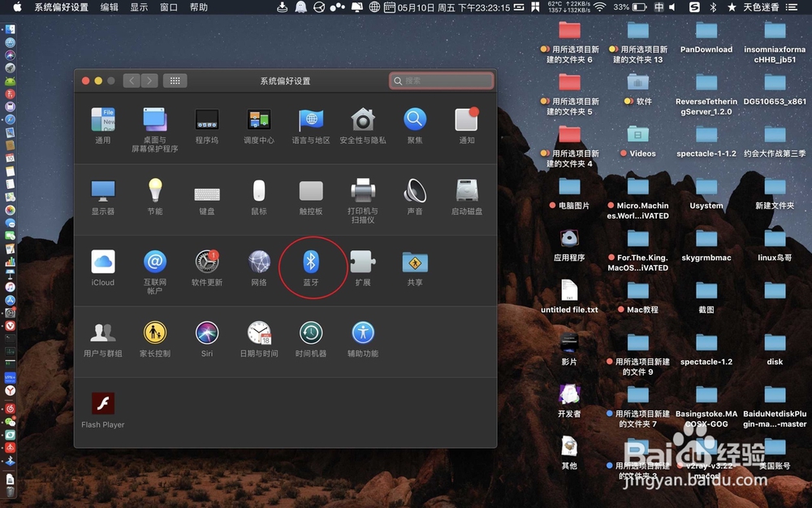Open 家长控制 (Parental Controls) pane
The height and width of the screenshot is (508, 812).
tap(155, 332)
